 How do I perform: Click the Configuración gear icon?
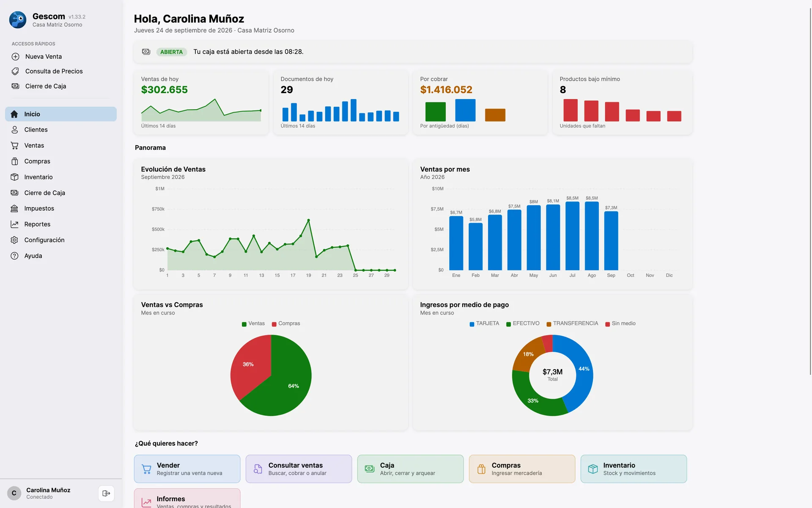(14, 240)
